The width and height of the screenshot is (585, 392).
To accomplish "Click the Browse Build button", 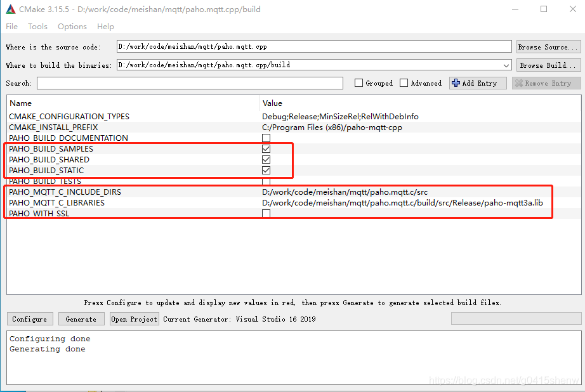I will 548,65.
